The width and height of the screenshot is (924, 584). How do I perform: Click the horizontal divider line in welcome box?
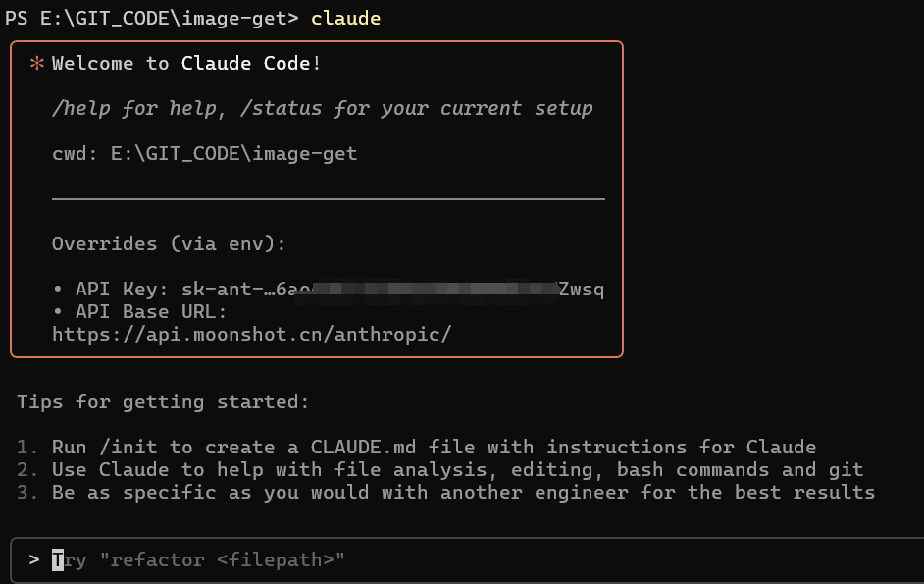pos(328,199)
